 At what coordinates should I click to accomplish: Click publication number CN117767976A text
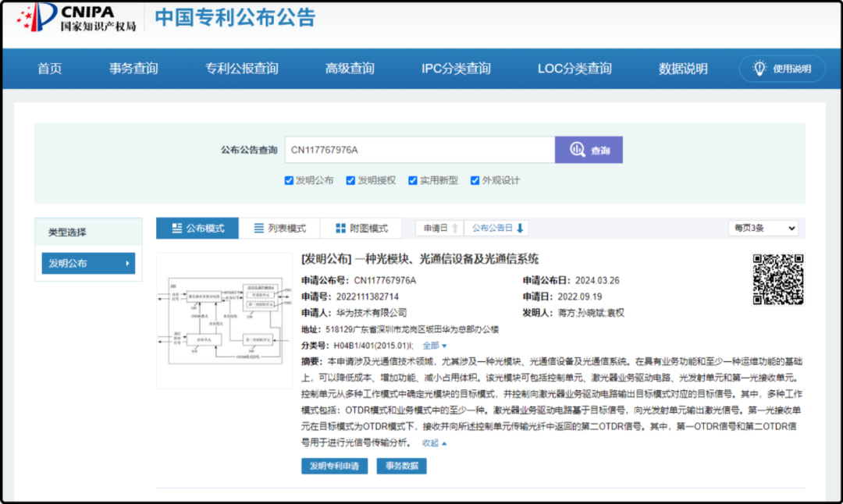pos(385,281)
